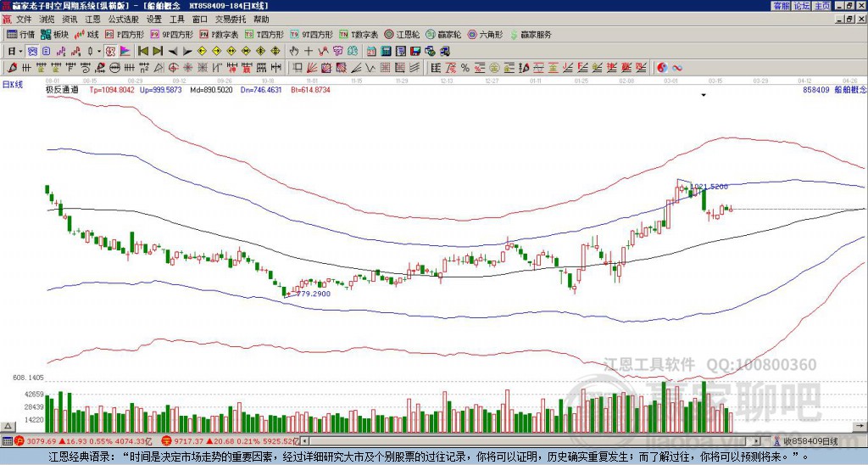Click the black left arrow icon
Screen dimensions: 868x465
[x=173, y=52]
